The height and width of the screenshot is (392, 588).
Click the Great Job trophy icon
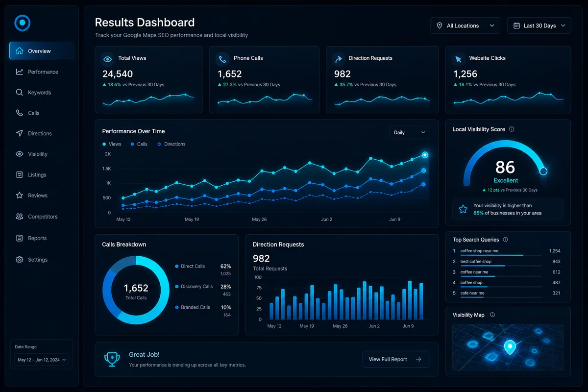point(112,359)
